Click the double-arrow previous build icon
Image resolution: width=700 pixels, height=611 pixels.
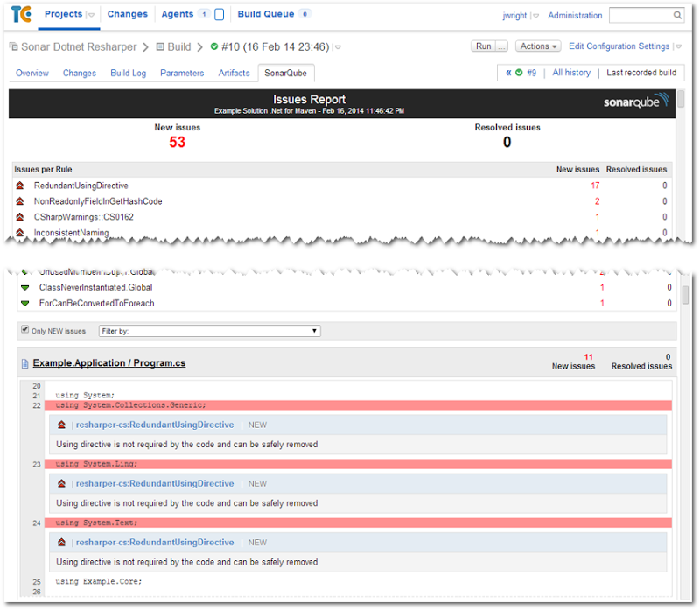tap(508, 73)
